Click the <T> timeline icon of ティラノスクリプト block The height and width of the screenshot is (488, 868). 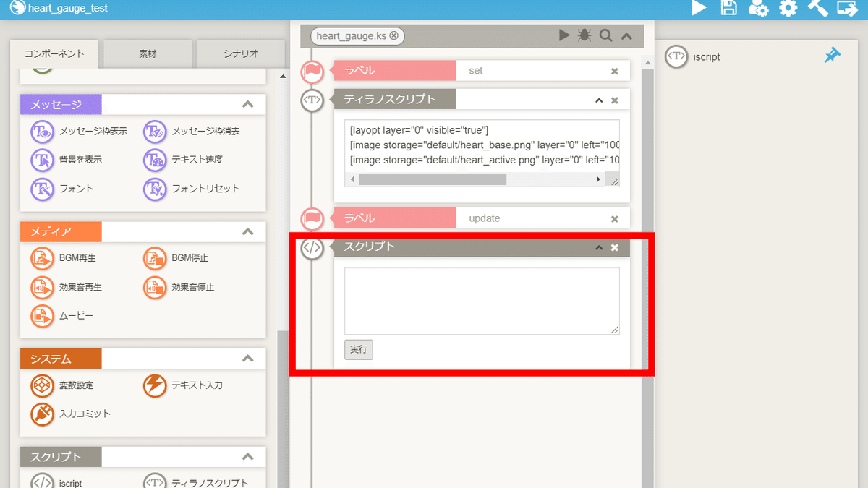coord(312,100)
